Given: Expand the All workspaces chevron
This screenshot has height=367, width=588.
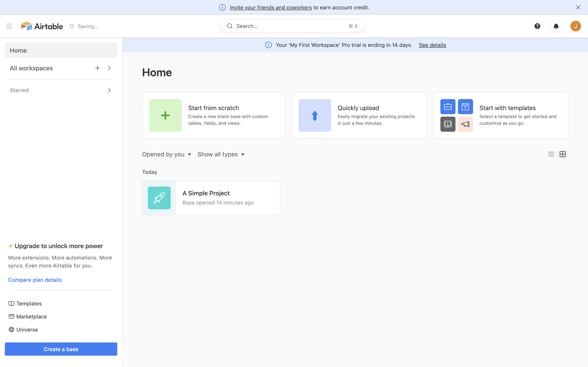Looking at the screenshot, I should click(x=109, y=68).
